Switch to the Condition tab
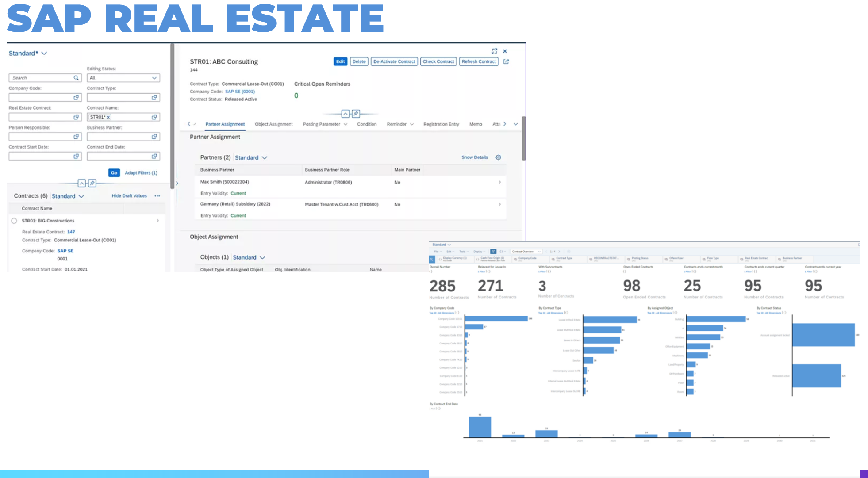Screen dimensions: 868x478 click(367, 124)
